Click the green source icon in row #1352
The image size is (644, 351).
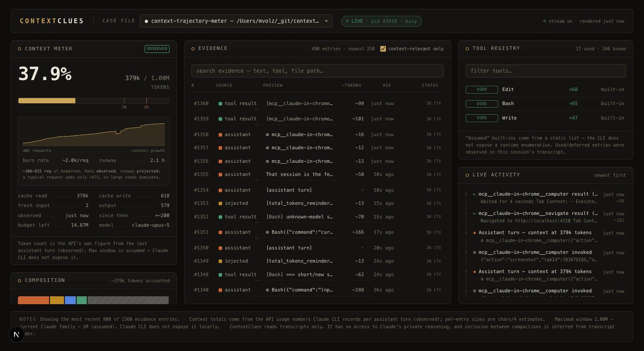point(220,217)
